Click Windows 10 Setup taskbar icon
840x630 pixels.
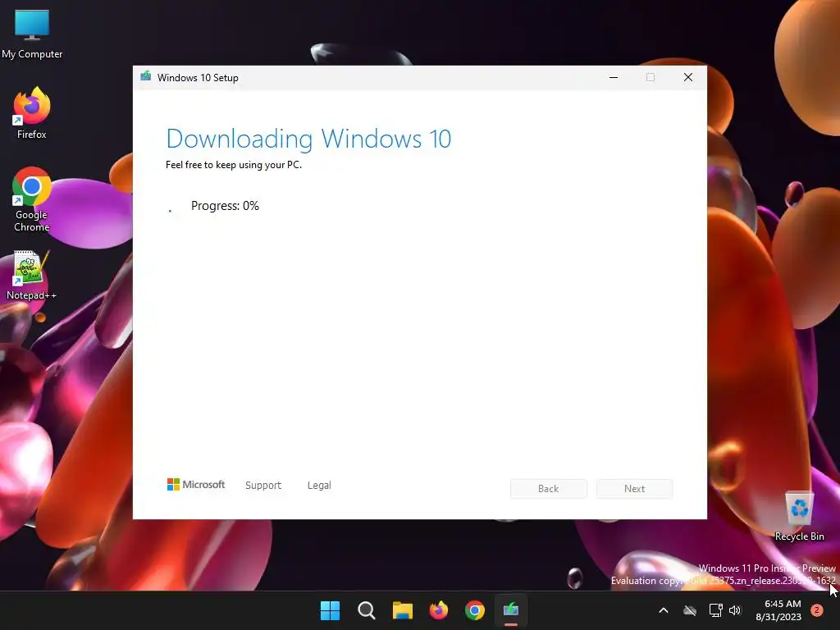511,610
